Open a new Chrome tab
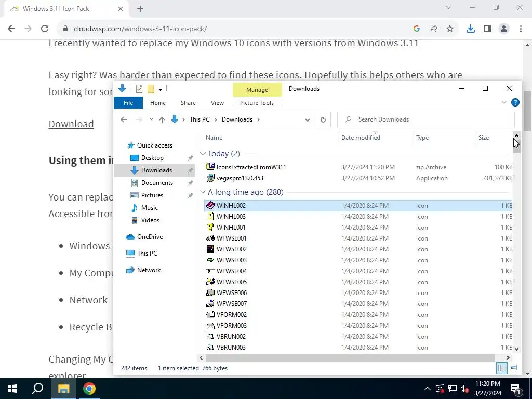The width and height of the screenshot is (532, 399). click(140, 9)
